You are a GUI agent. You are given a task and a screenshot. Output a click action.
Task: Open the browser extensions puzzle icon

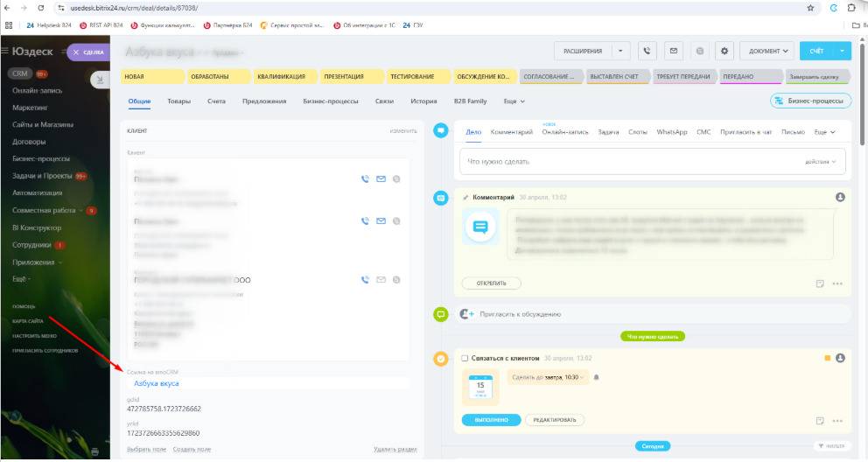tap(851, 8)
